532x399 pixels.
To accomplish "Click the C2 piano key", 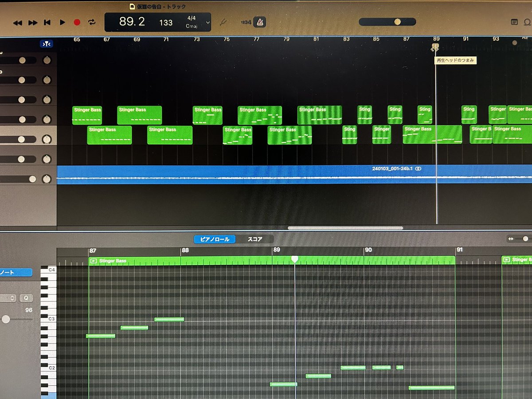I will point(49,368).
